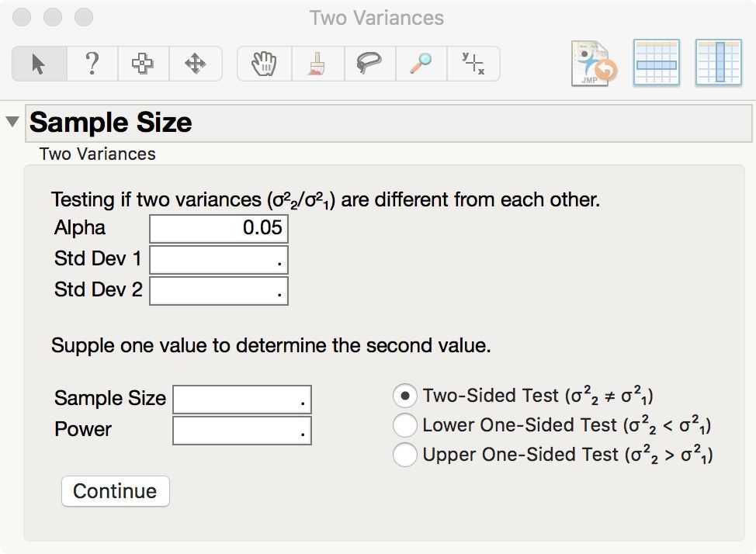Viewport: 756px width, 554px height.
Task: Open the JMP home window icon
Action: pos(594,63)
